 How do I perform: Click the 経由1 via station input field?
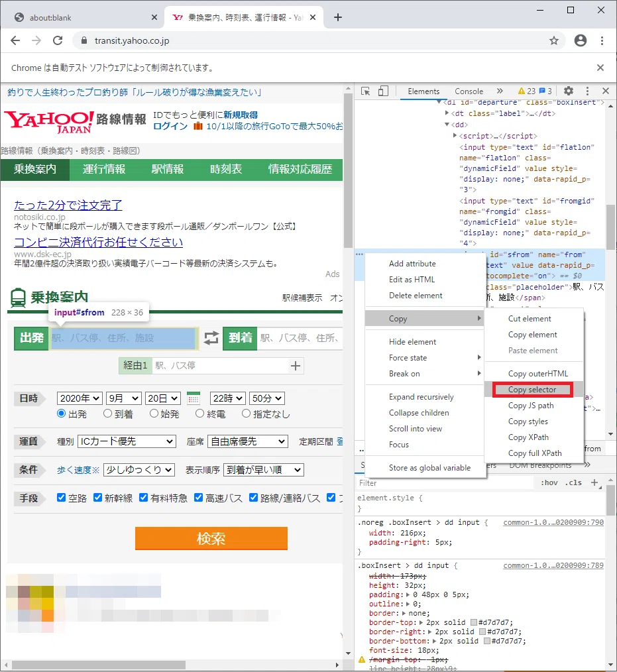tap(221, 366)
